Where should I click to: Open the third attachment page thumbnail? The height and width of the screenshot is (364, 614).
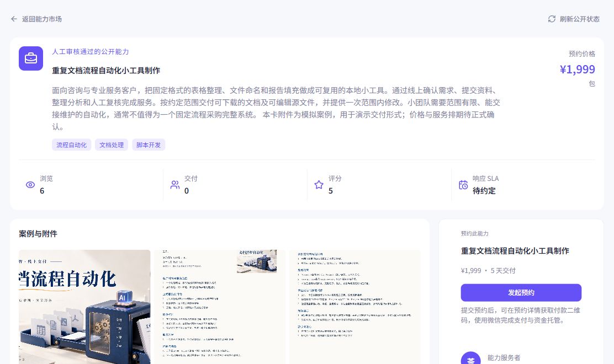pos(355,307)
